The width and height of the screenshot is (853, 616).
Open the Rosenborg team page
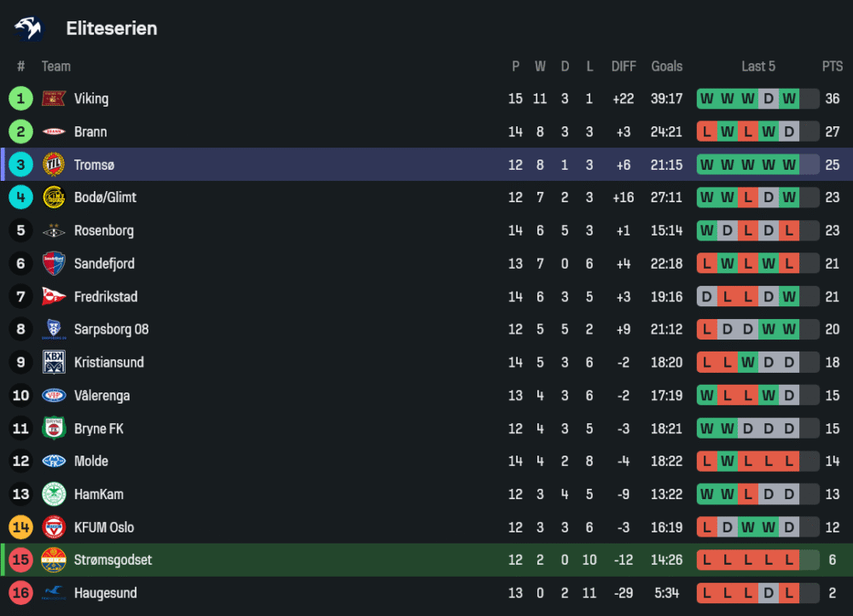tap(103, 230)
